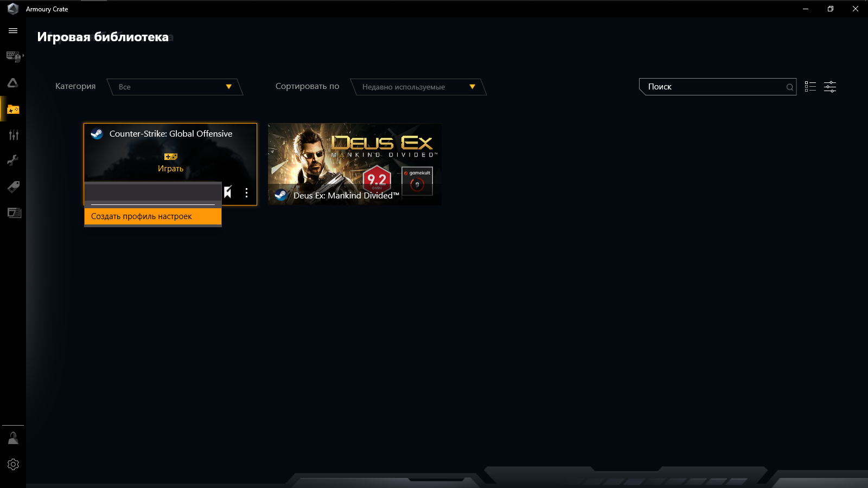Viewport: 868px width, 488px height.
Task: Open the News page sidebar icon
Action: click(14, 213)
